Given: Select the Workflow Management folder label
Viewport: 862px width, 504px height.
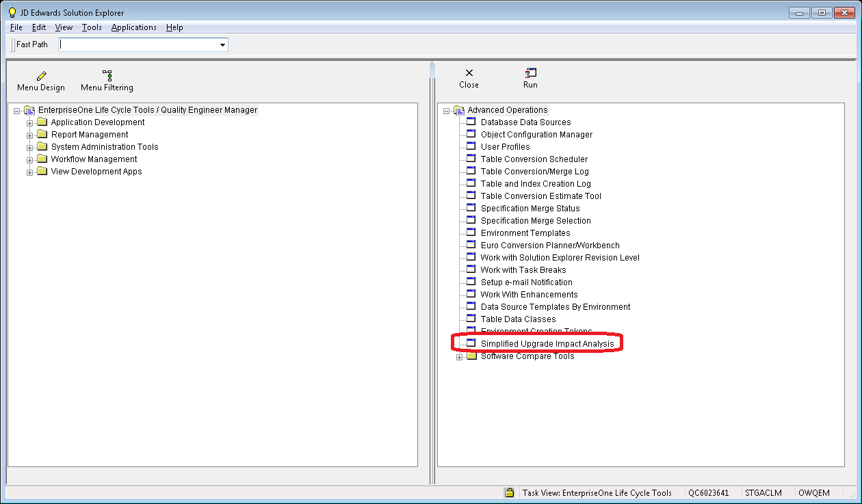Looking at the screenshot, I should point(94,159).
